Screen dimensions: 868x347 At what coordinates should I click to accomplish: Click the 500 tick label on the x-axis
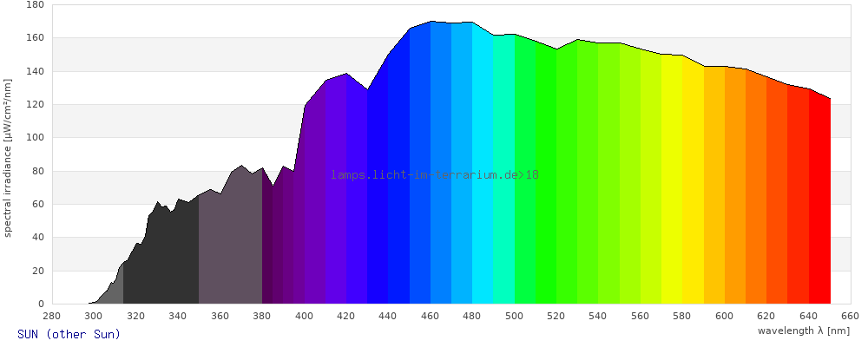pyautogui.click(x=515, y=316)
